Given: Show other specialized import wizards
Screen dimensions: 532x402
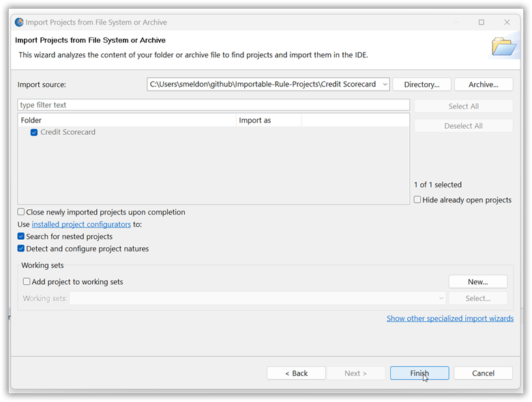Looking at the screenshot, I should (x=450, y=318).
